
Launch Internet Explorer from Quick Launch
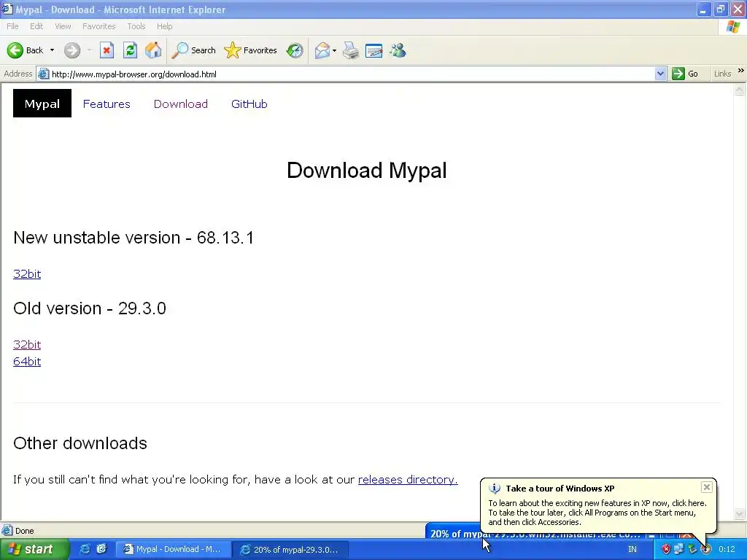(85, 550)
